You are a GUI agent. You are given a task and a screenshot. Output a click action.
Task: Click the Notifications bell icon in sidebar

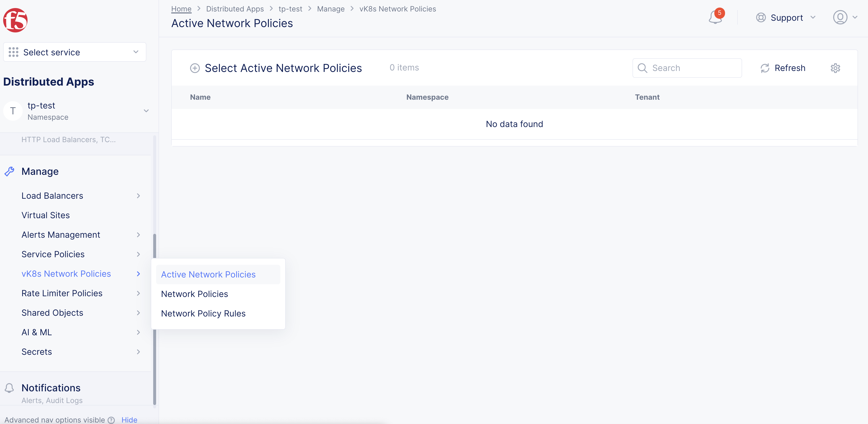pos(9,388)
